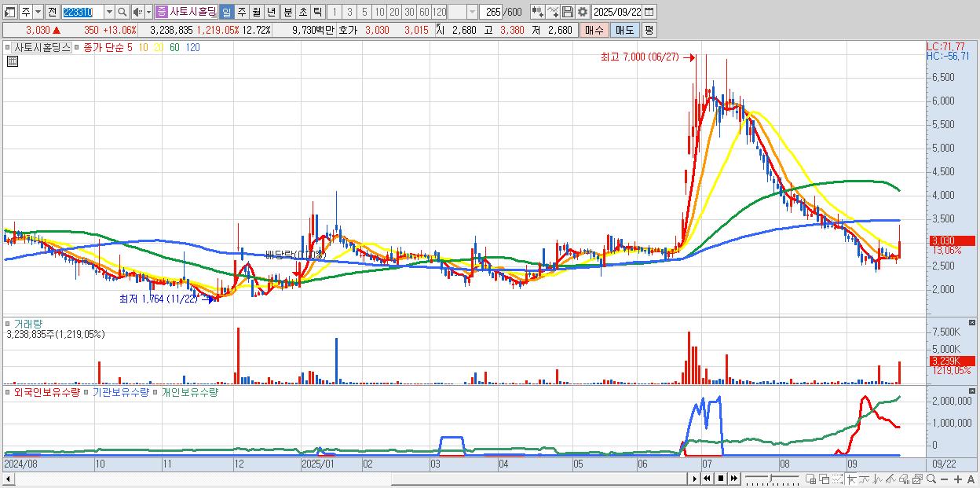Click the panel layout icon at top-left
This screenshot has width=980, height=488.
(9, 12)
